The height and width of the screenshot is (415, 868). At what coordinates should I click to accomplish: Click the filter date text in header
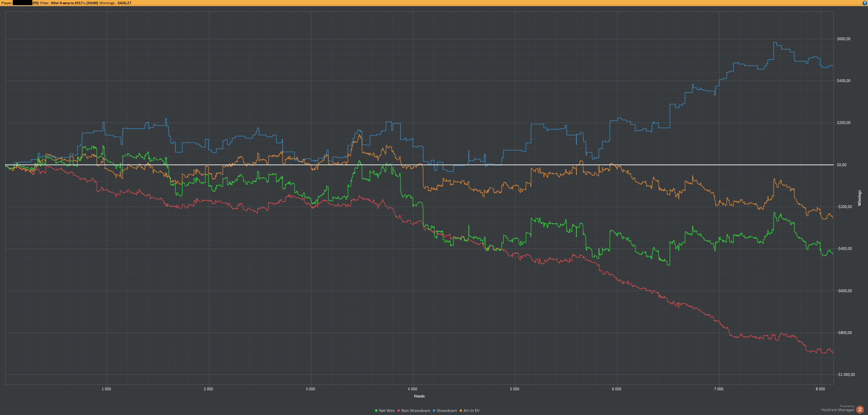pyautogui.click(x=74, y=3)
